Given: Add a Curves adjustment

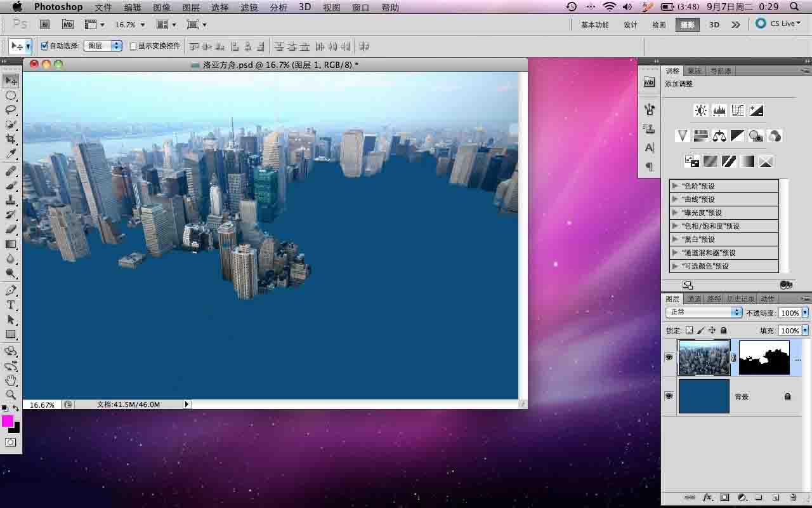Looking at the screenshot, I should click(x=738, y=110).
